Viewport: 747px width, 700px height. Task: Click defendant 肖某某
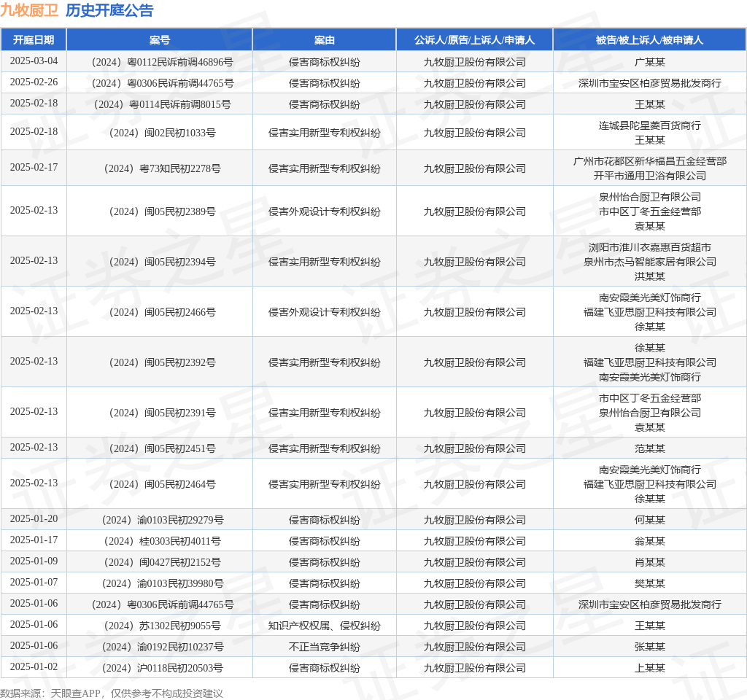click(x=650, y=562)
